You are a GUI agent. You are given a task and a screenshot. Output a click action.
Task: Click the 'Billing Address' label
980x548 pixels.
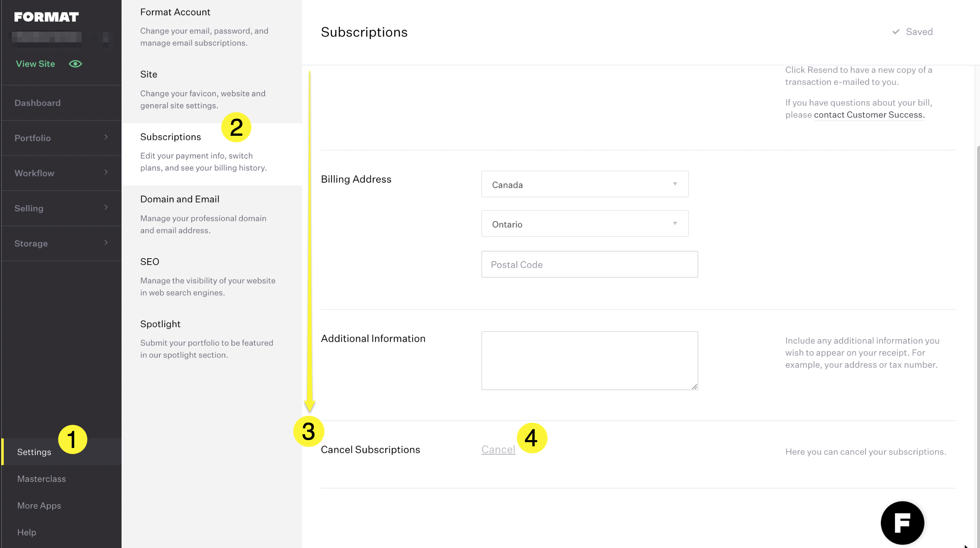click(x=356, y=179)
